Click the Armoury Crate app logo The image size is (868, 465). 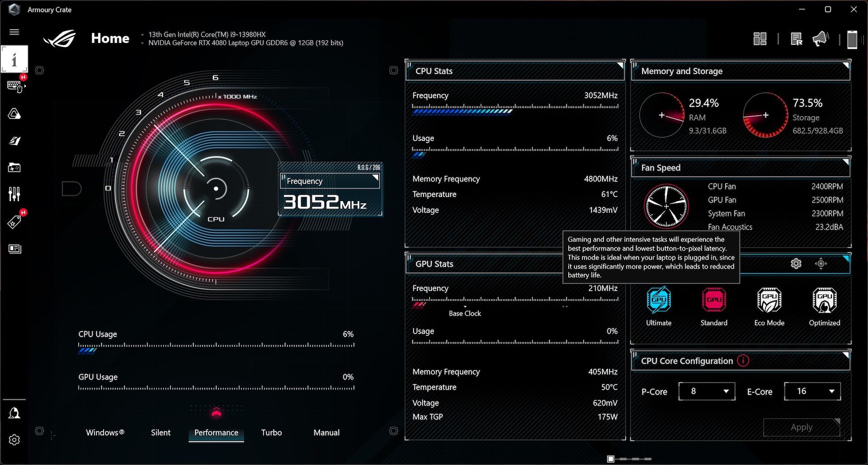point(14,9)
